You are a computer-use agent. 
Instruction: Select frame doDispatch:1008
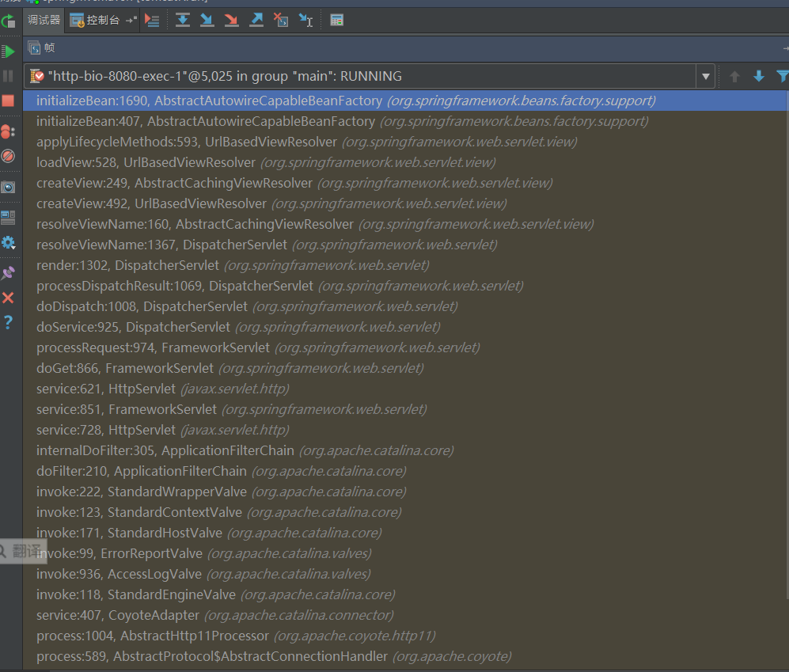tap(404, 306)
